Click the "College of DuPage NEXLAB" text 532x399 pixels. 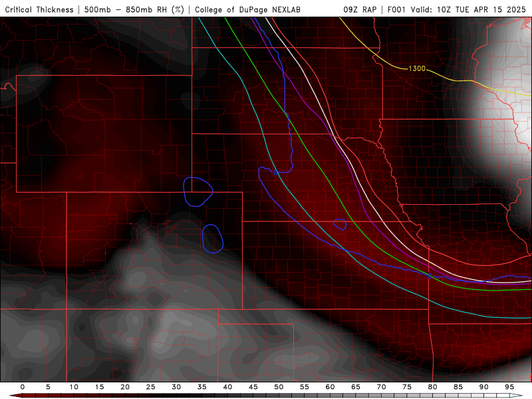(x=247, y=9)
